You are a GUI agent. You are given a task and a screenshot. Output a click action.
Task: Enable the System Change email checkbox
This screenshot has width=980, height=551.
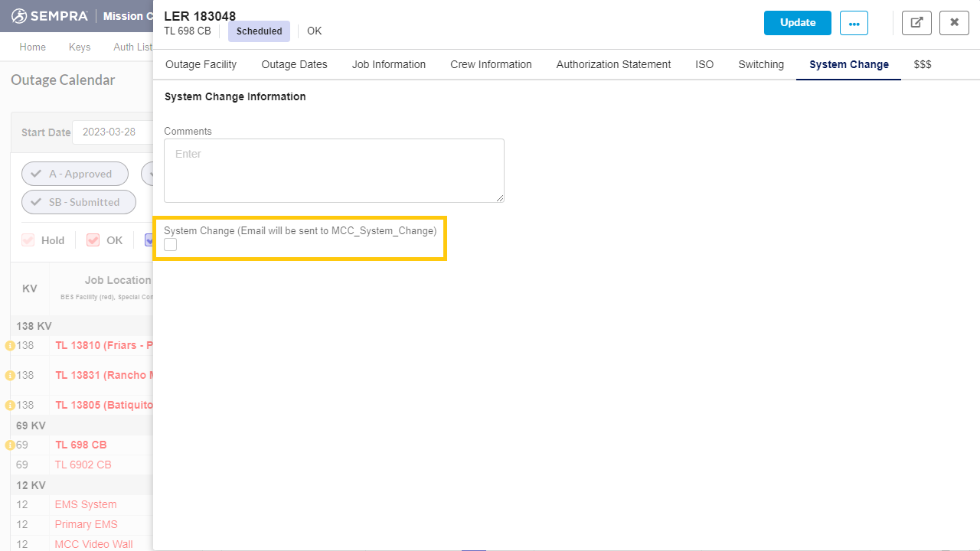coord(171,245)
